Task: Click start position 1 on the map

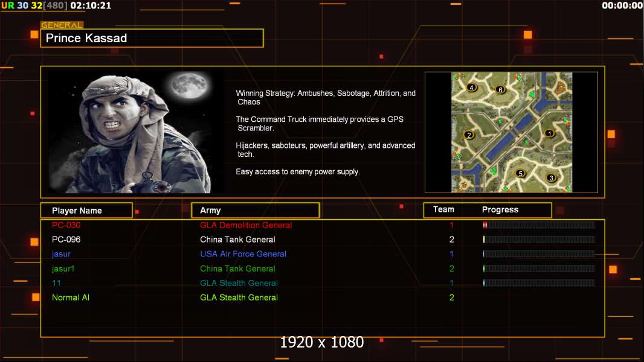Action: point(549,133)
